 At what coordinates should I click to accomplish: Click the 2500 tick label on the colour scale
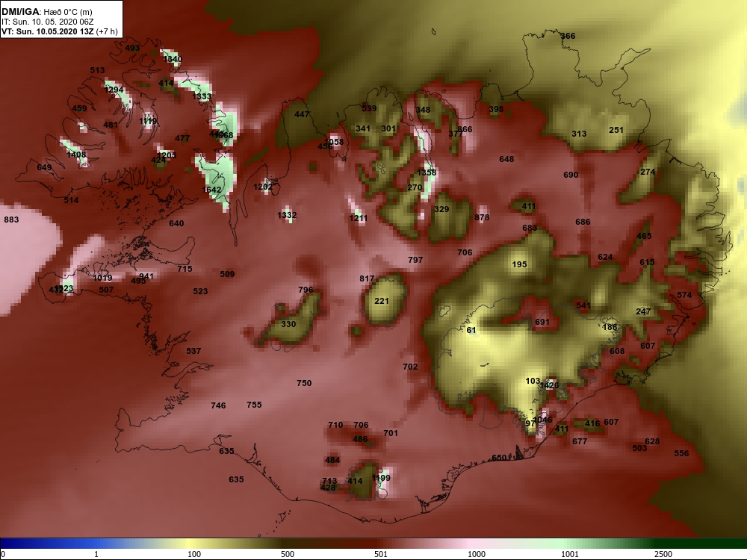click(663, 554)
